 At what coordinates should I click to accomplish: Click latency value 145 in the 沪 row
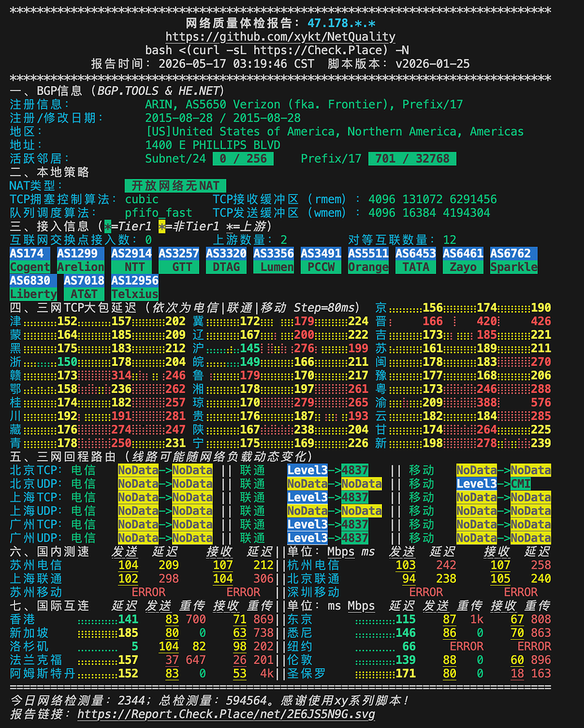tap(250, 348)
